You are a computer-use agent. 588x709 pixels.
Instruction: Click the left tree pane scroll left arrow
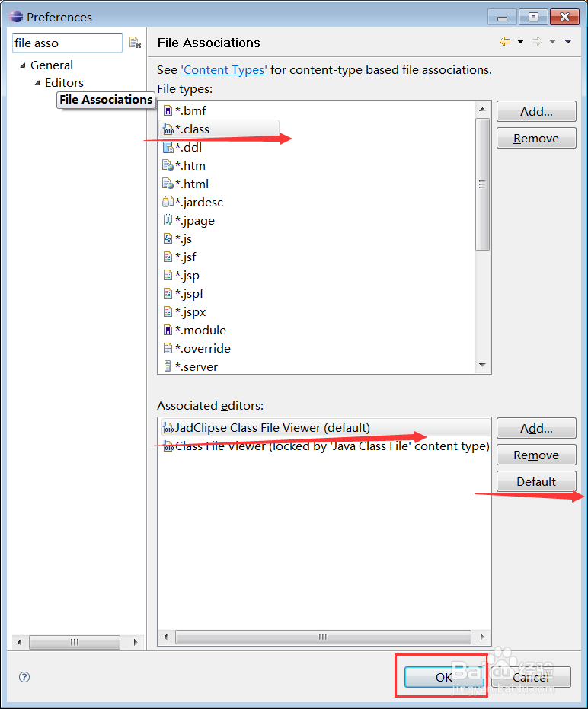[19, 642]
